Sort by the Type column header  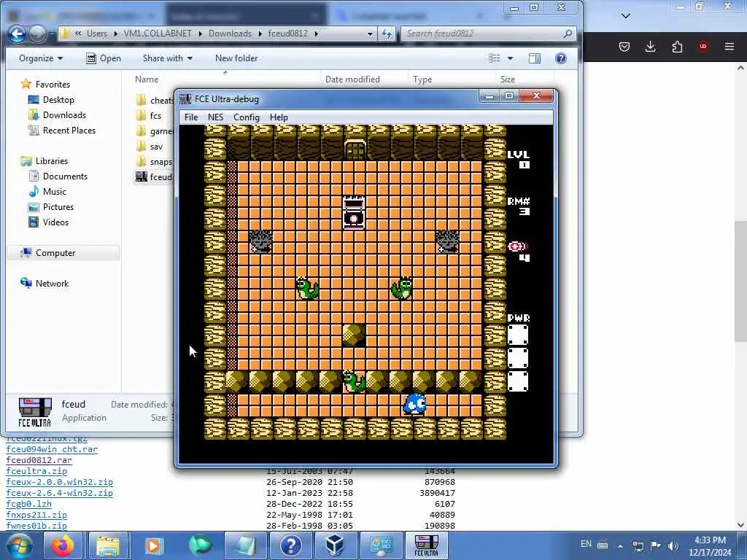point(422,79)
